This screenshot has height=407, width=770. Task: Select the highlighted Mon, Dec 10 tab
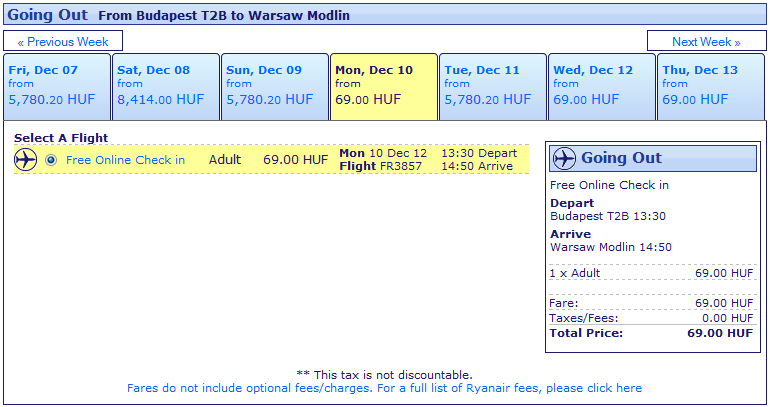click(x=384, y=86)
